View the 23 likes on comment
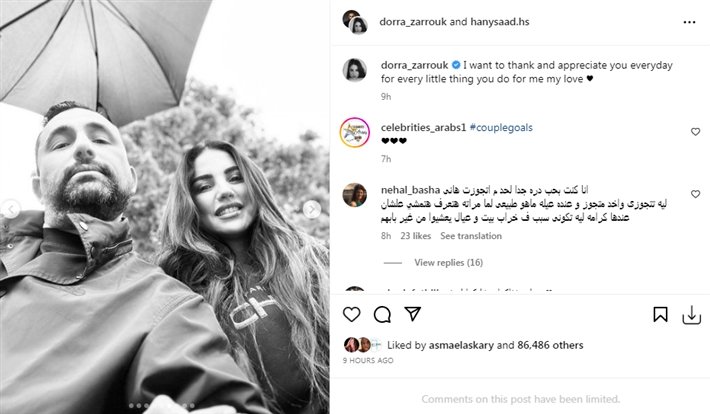This screenshot has height=414, width=710. tap(415, 236)
